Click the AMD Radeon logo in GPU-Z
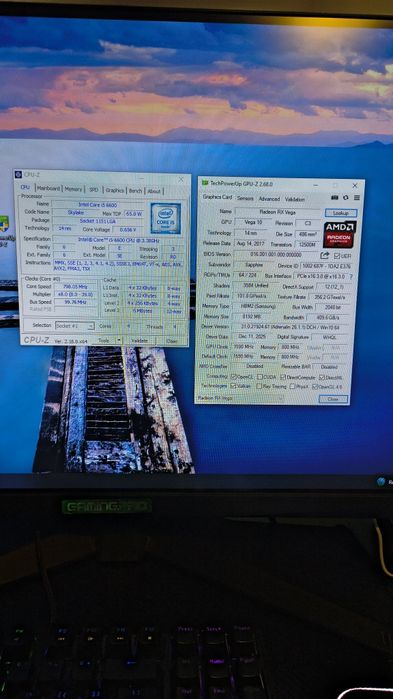This screenshot has width=393, height=699. 340,234
